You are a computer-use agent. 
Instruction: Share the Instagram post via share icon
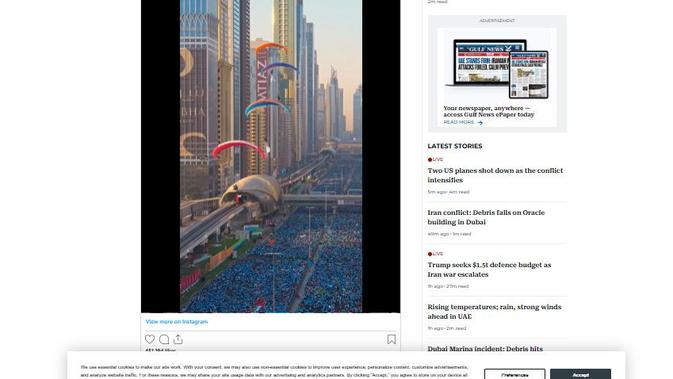point(178,339)
